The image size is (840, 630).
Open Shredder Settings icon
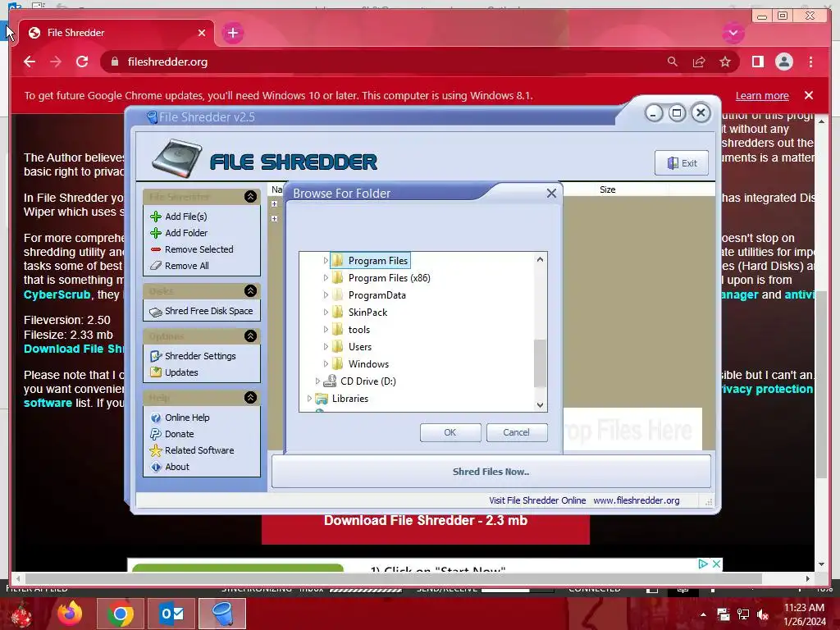(156, 356)
